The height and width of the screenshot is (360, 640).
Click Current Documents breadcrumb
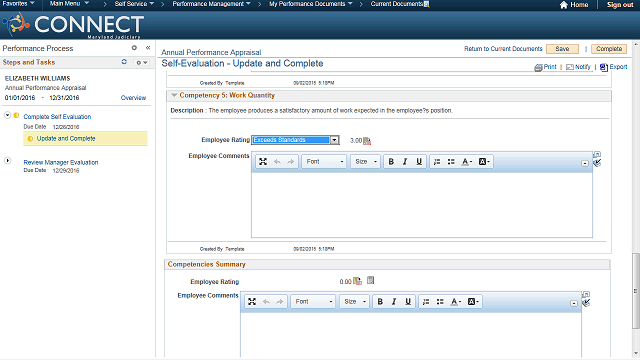397,4
